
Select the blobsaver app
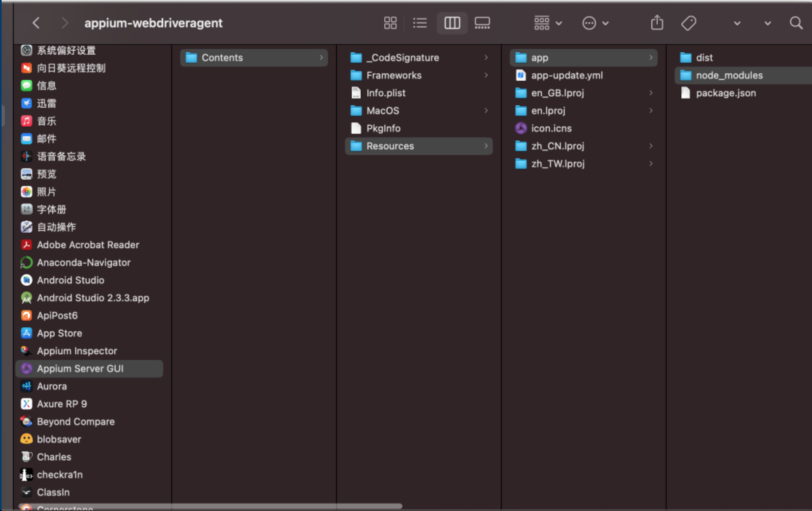(89, 440)
